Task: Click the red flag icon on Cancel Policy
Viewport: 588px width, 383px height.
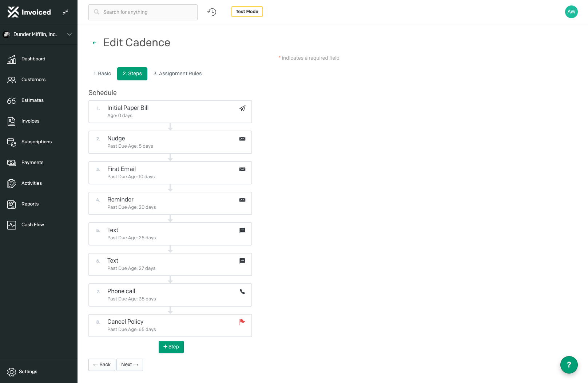Action: [x=242, y=322]
